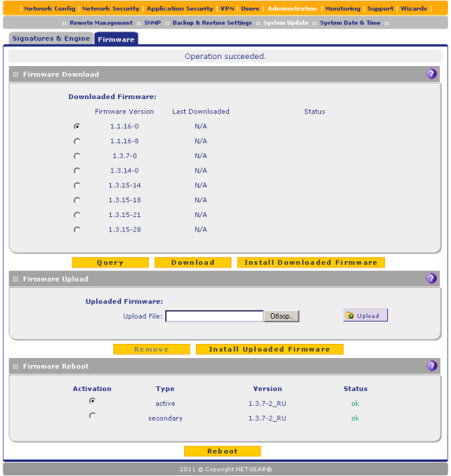
Task: Click the Status header in Firmware Download
Action: (315, 112)
